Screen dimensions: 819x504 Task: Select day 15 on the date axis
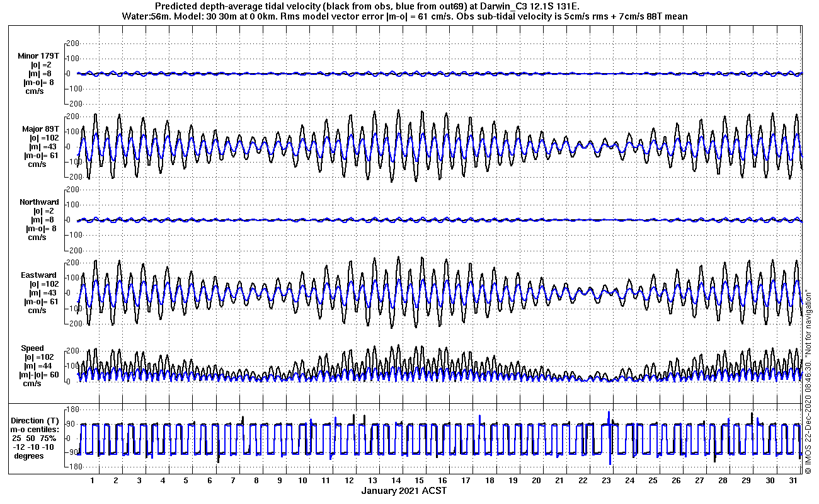click(420, 481)
